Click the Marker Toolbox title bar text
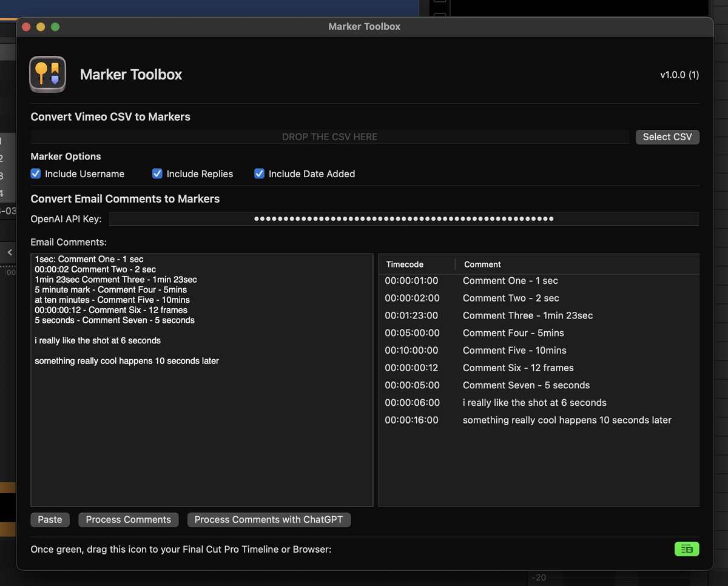 (364, 26)
